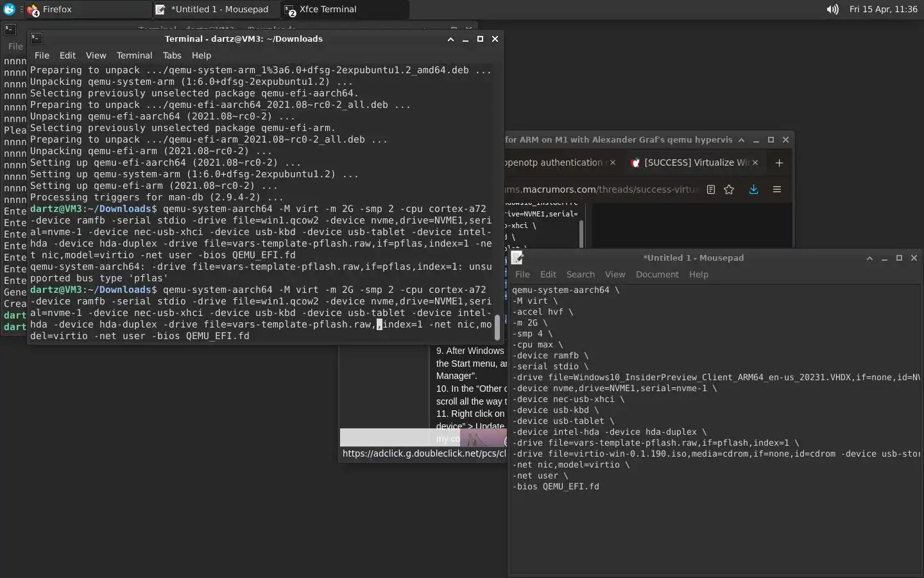Maximize the Mousepad window
Screen dimensions: 924x578
[899, 258]
